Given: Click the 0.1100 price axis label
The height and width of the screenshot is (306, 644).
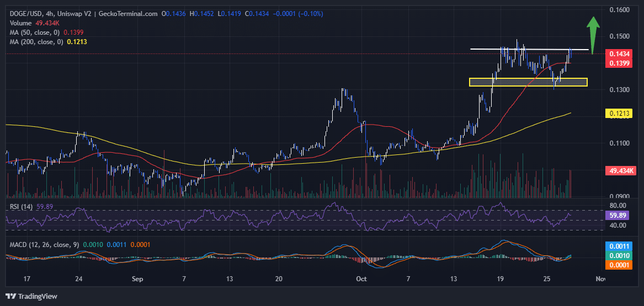Looking at the screenshot, I should point(620,143).
